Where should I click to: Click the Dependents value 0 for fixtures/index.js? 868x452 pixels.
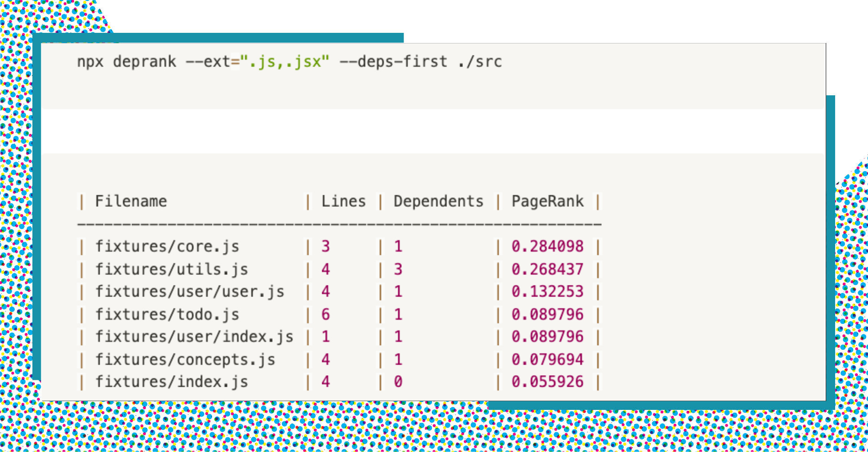point(398,382)
